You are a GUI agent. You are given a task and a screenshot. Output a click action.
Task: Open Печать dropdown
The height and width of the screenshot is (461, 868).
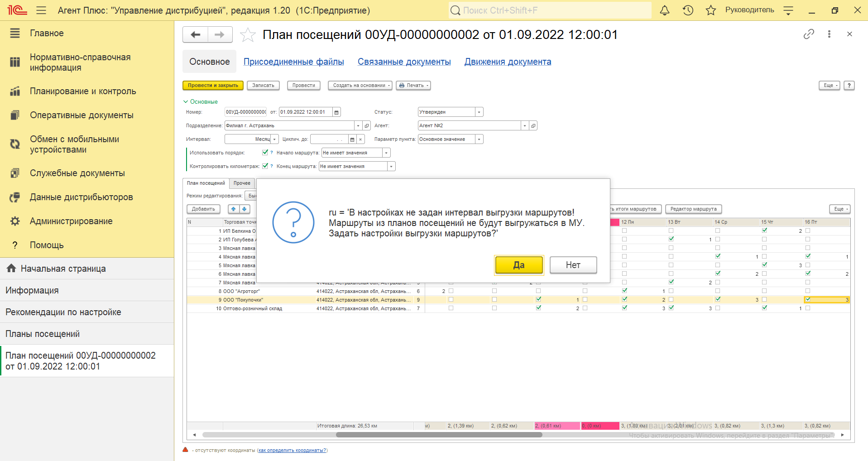pos(413,85)
